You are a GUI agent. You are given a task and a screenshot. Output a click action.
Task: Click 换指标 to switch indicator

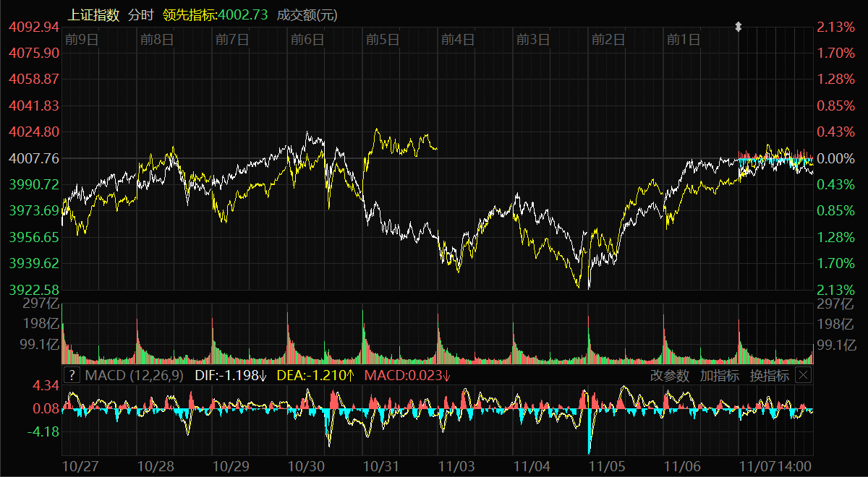(769, 375)
